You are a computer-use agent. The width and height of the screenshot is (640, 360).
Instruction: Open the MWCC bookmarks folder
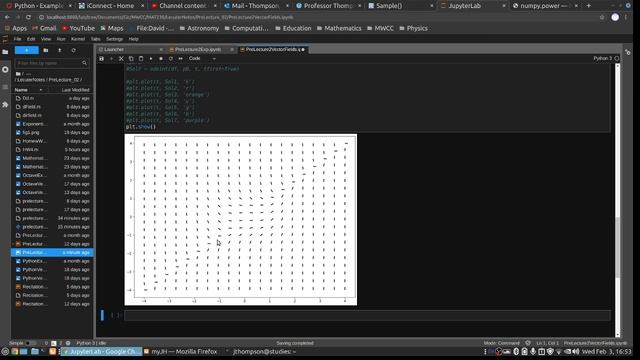(380, 28)
